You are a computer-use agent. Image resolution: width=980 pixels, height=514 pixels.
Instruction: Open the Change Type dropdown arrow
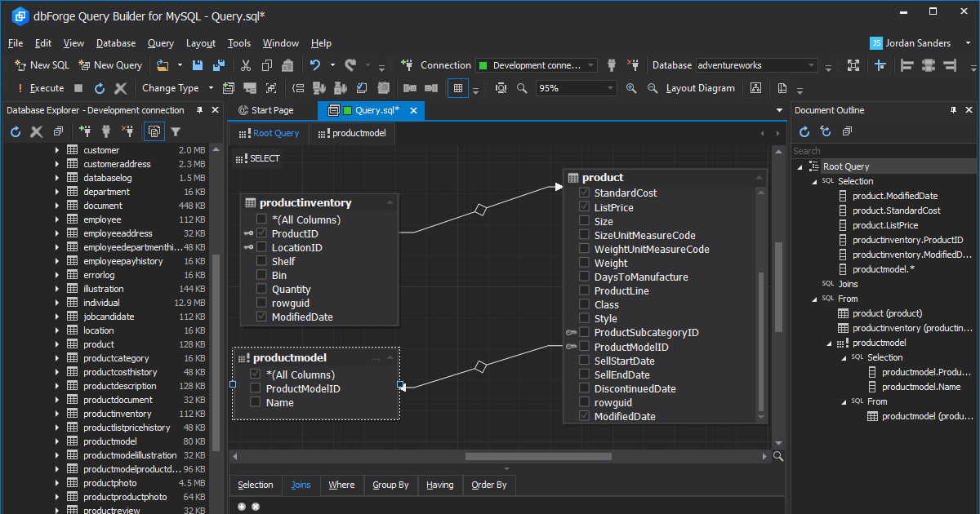point(211,88)
